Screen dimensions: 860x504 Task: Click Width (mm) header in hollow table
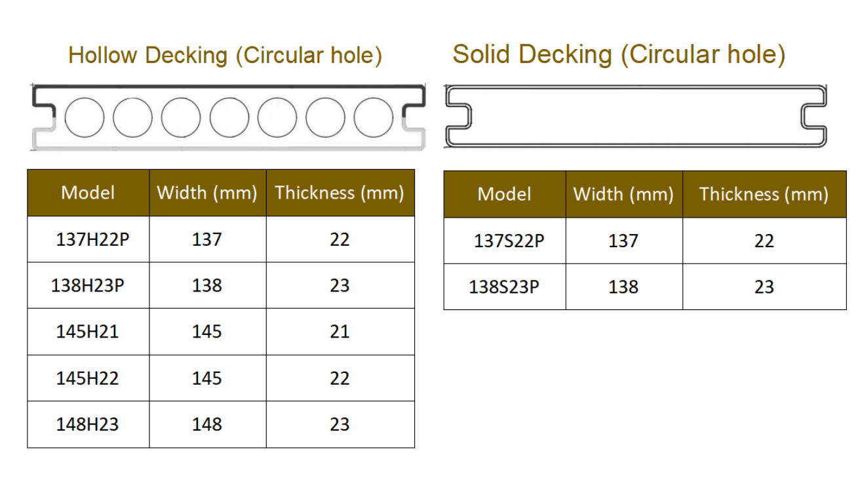tap(207, 193)
